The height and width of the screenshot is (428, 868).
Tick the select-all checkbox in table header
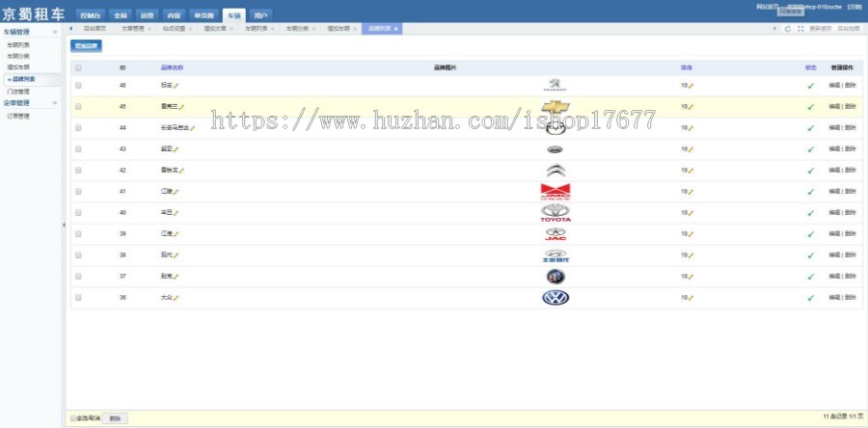coord(78,68)
